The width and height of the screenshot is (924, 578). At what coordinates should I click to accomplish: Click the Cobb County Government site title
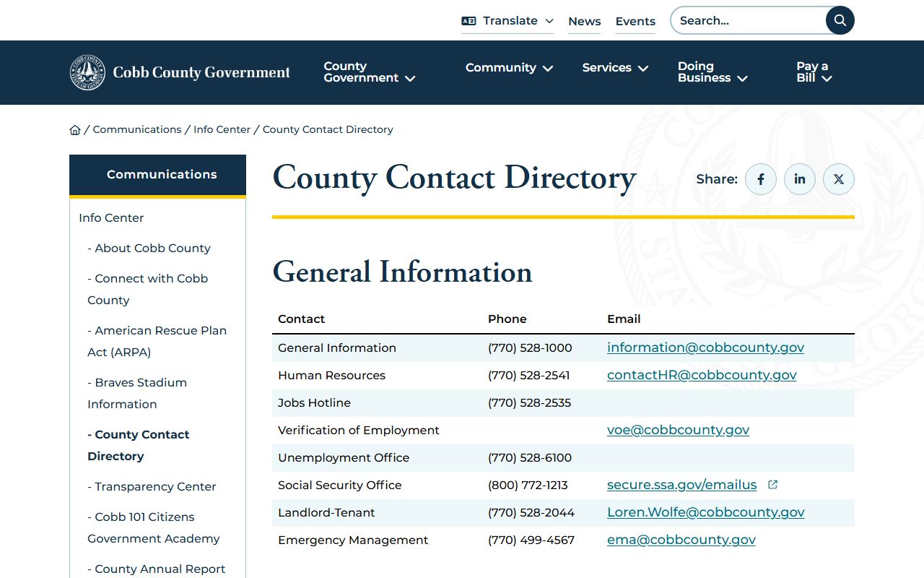[201, 72]
